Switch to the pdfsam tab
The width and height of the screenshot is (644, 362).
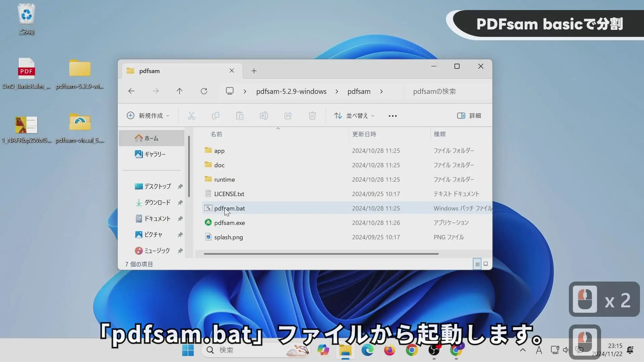point(149,71)
